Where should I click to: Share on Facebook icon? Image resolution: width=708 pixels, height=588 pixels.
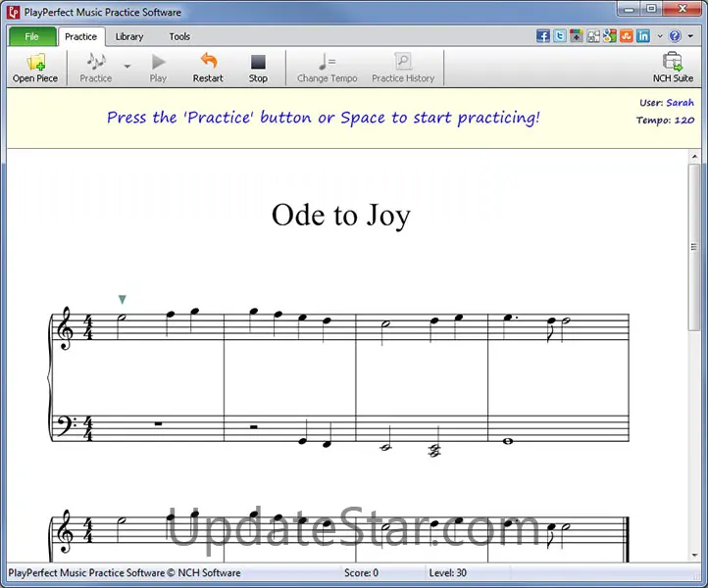(x=542, y=36)
